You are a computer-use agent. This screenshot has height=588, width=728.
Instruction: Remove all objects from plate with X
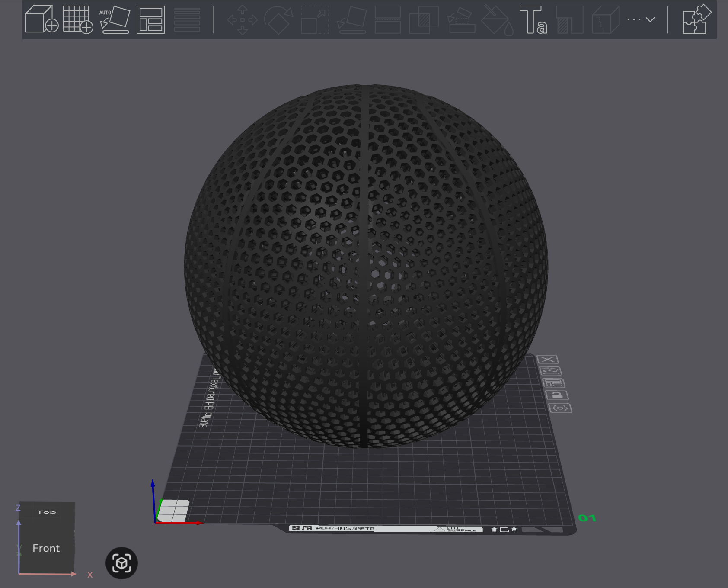548,359
